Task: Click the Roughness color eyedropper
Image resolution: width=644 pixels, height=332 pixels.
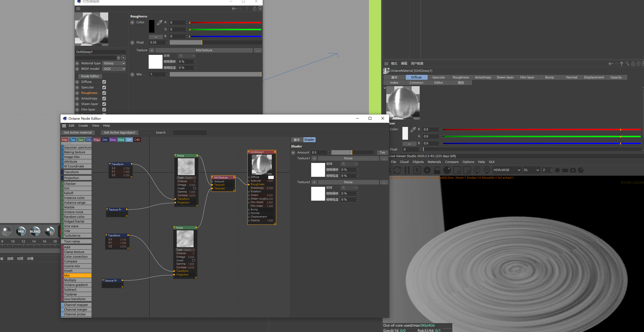Action: pyautogui.click(x=160, y=22)
